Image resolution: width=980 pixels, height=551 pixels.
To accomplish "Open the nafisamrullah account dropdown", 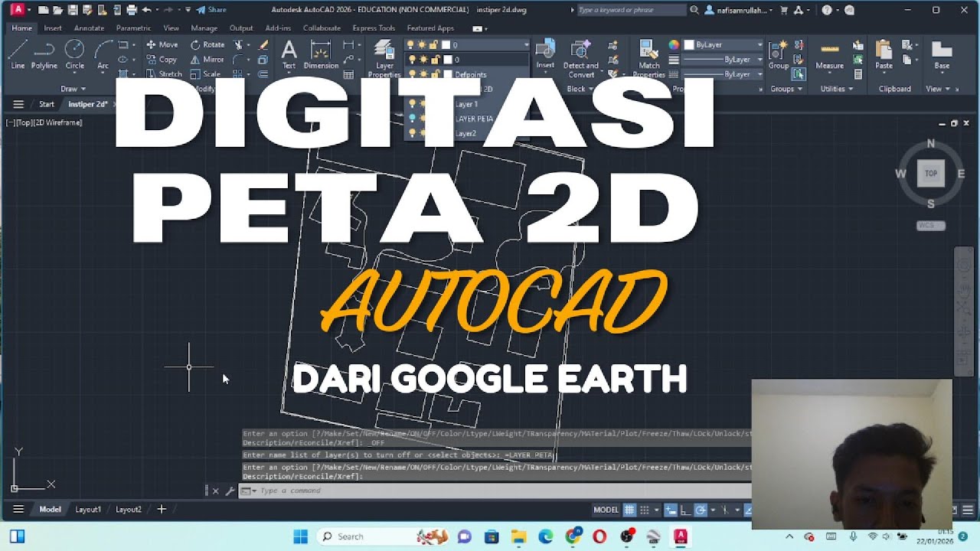I will [739, 10].
